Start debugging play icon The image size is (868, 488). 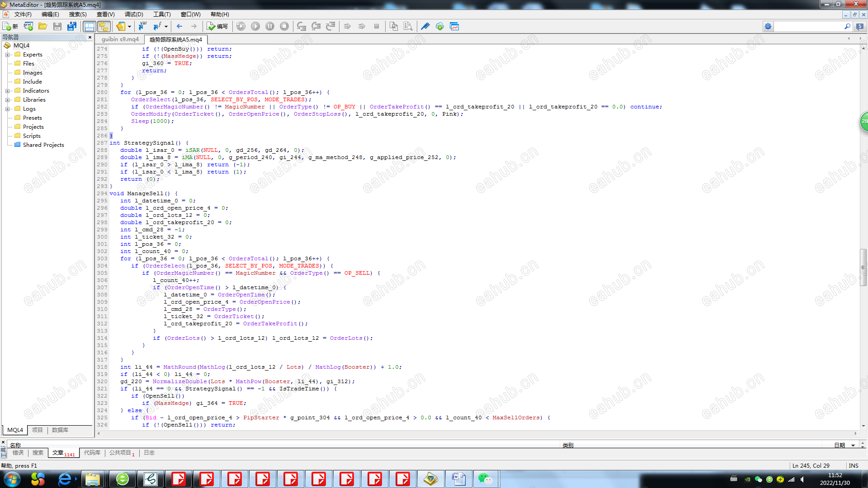click(x=255, y=26)
